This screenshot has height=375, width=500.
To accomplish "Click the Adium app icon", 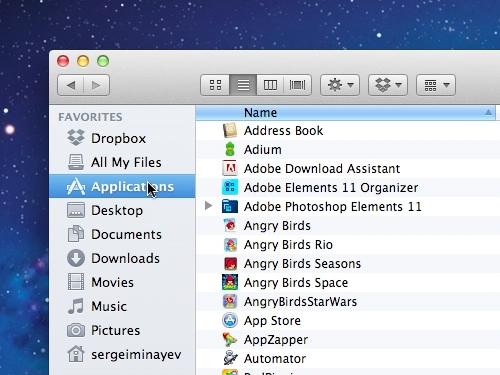I will tap(230, 149).
